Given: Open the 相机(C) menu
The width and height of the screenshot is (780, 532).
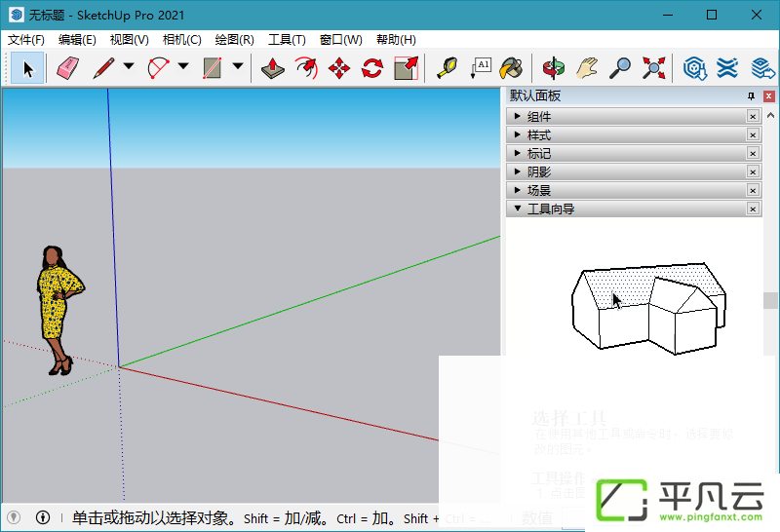Looking at the screenshot, I should 182,40.
